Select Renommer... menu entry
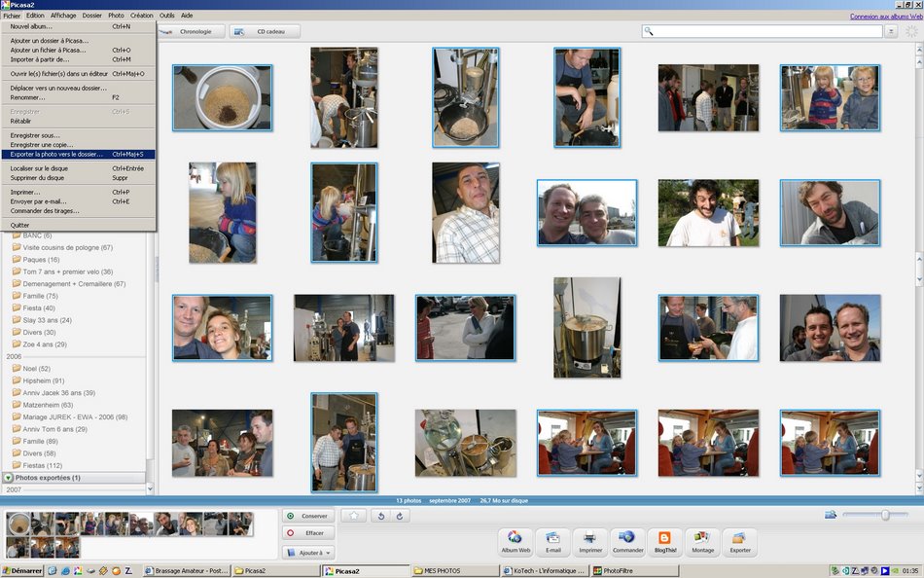 (x=78, y=97)
